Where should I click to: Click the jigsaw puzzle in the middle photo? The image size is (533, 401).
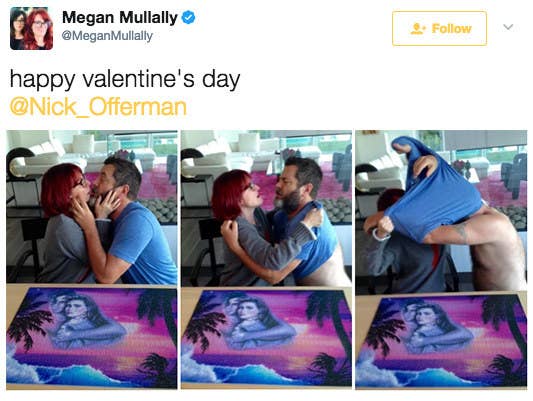point(266,338)
